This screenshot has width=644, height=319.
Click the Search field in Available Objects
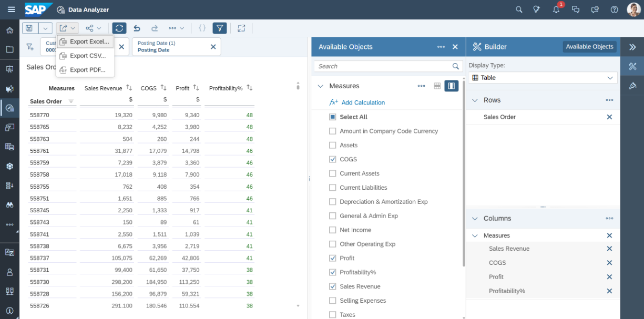click(x=383, y=66)
